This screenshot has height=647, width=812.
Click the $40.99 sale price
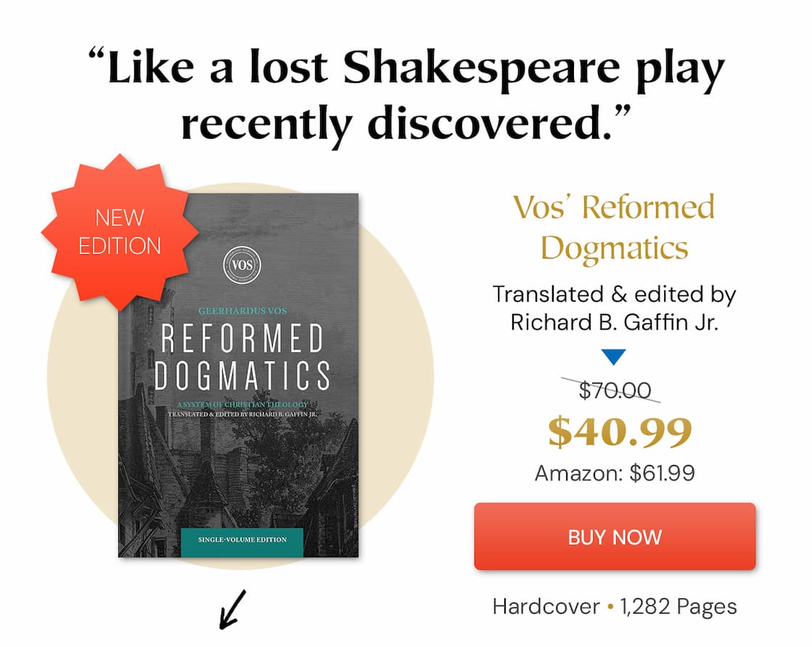tap(620, 432)
